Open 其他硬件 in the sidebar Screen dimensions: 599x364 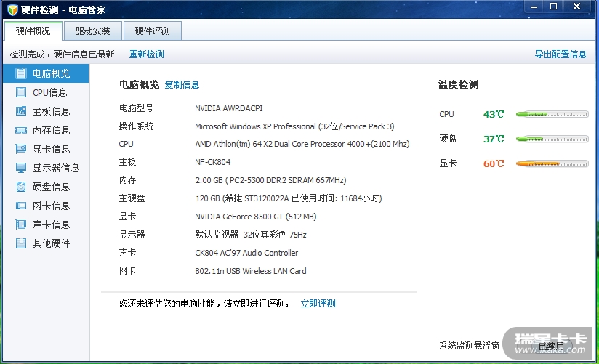(x=46, y=243)
